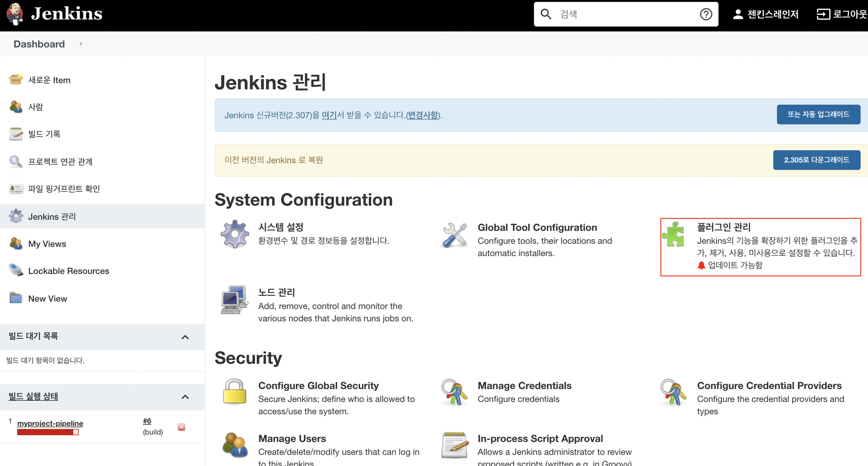Image resolution: width=868 pixels, height=466 pixels.
Task: Collapse the 빌드 대기 목록 panel
Action: click(185, 337)
